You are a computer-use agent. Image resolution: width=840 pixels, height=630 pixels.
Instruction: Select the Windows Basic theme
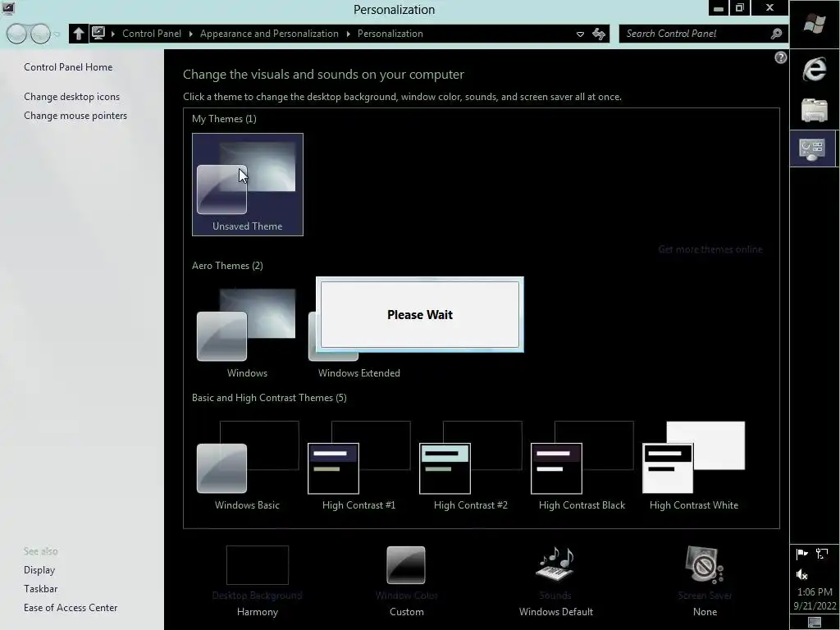coord(247,465)
